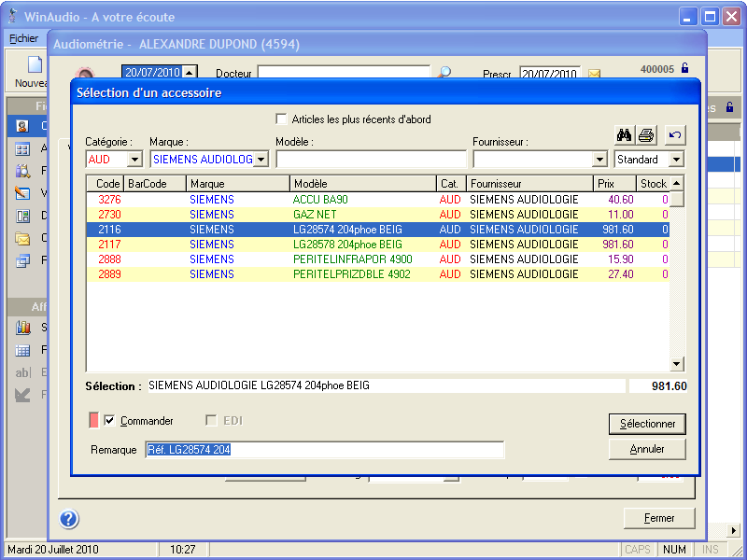
Task: Uncheck the Commander checkbox
Action: 109,421
